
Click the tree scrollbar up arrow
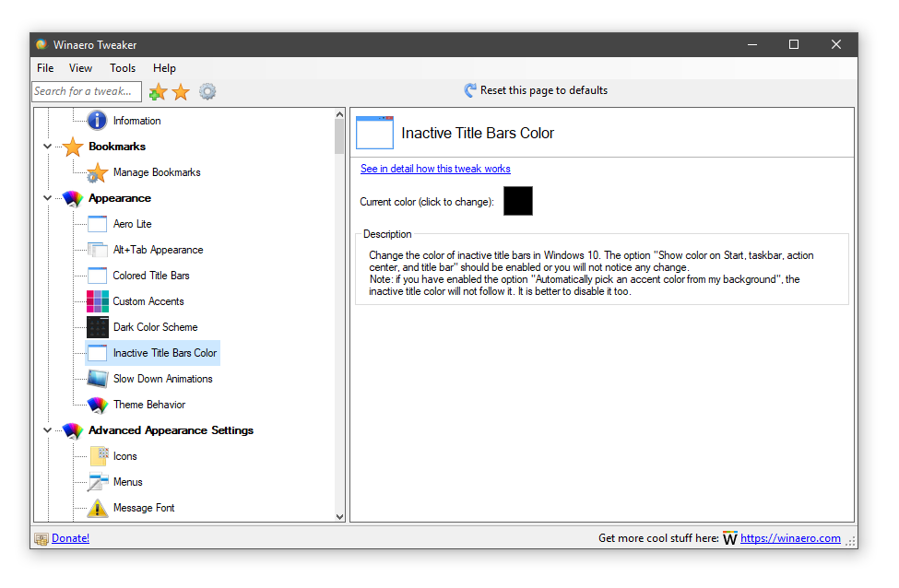click(x=339, y=114)
